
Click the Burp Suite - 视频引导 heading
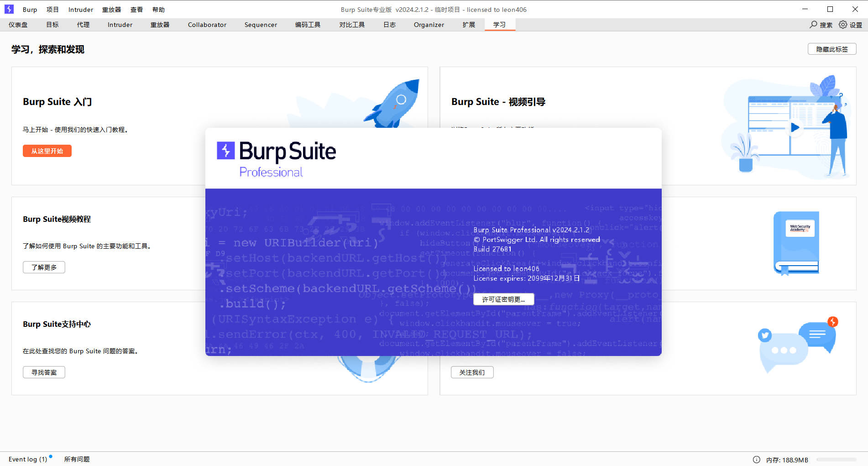coord(498,102)
